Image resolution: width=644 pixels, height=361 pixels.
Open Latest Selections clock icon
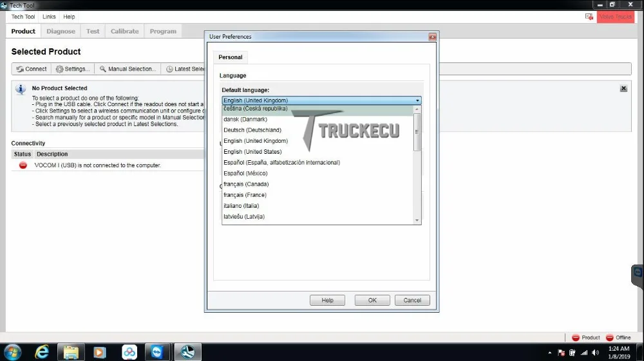(169, 69)
